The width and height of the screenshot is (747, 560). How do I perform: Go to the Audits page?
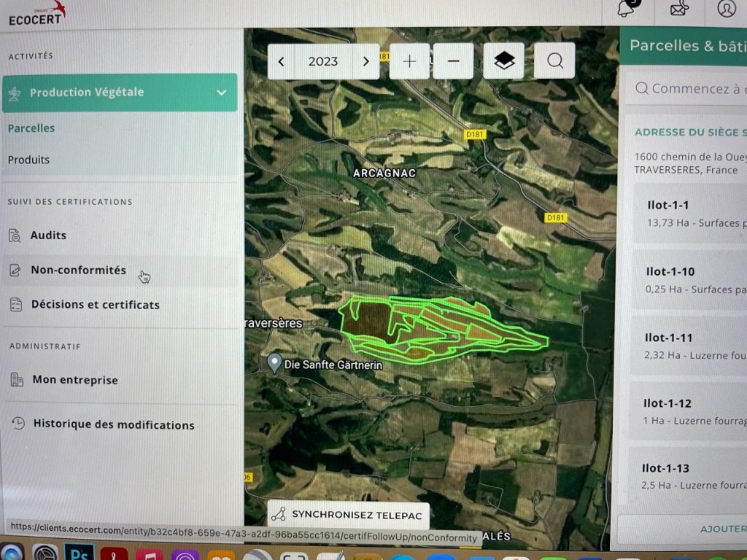[x=48, y=236]
